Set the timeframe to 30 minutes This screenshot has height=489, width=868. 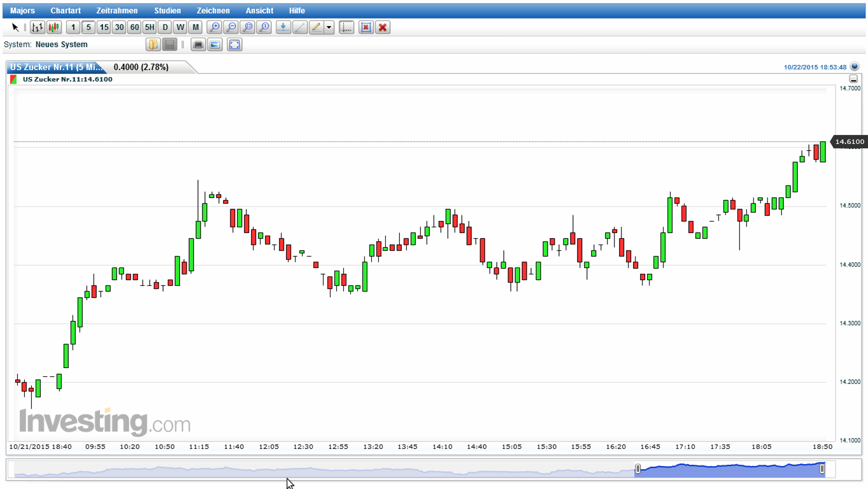[119, 27]
